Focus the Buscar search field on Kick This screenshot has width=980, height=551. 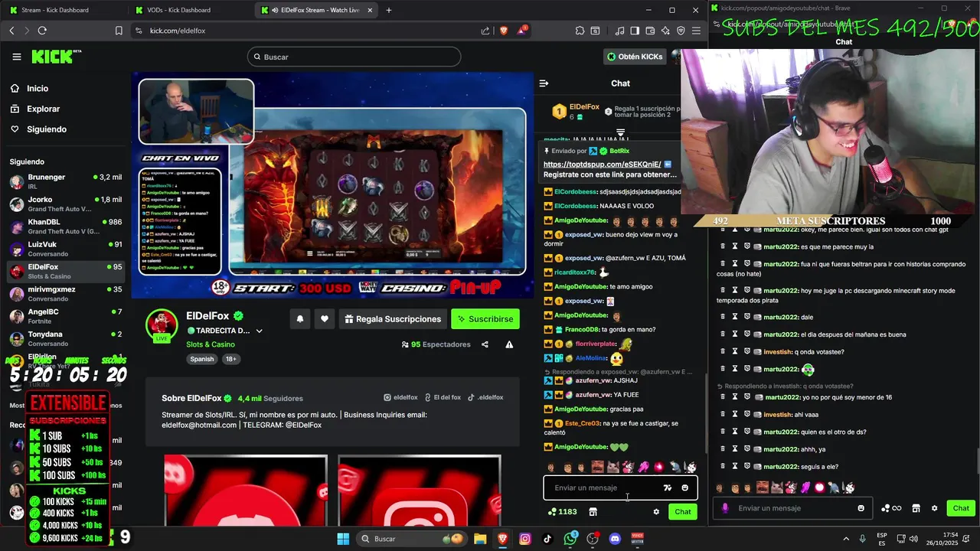354,57
